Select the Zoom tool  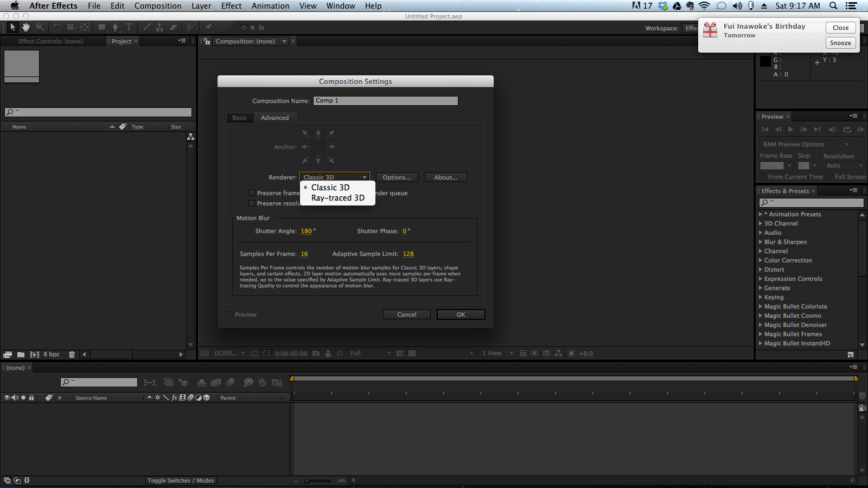pyautogui.click(x=40, y=27)
